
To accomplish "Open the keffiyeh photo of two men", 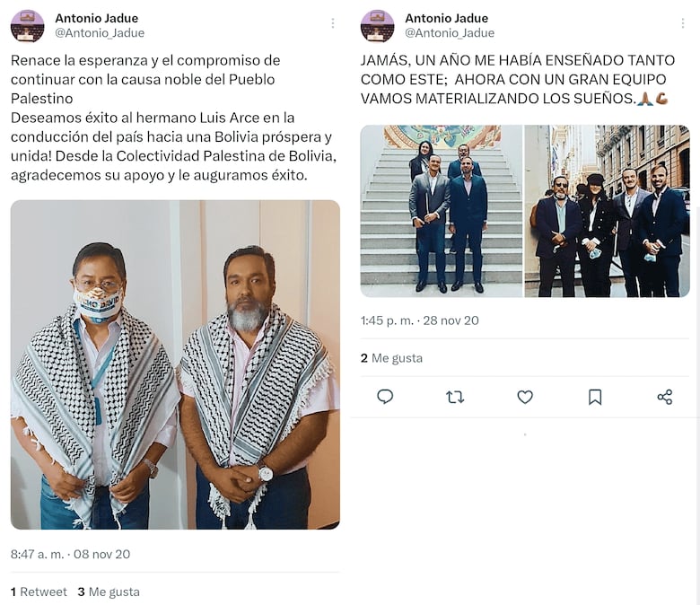I will (175, 364).
